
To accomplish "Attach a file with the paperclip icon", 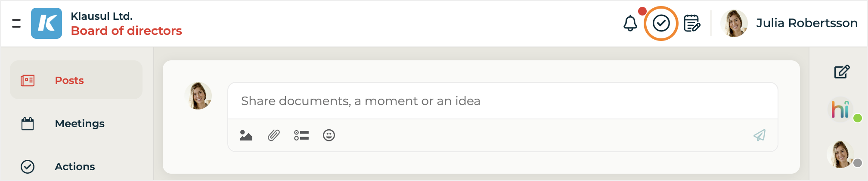I will (274, 136).
